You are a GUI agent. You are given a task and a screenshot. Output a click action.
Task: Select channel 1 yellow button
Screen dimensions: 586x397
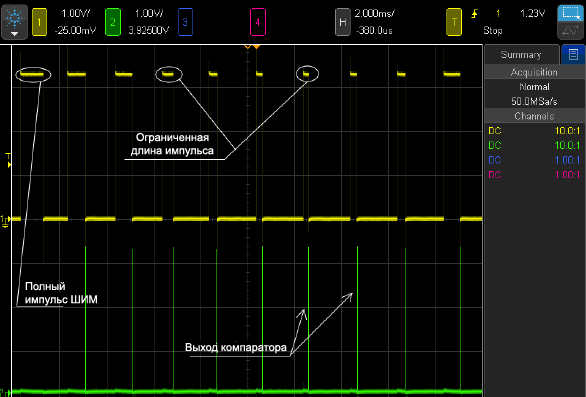pyautogui.click(x=39, y=22)
